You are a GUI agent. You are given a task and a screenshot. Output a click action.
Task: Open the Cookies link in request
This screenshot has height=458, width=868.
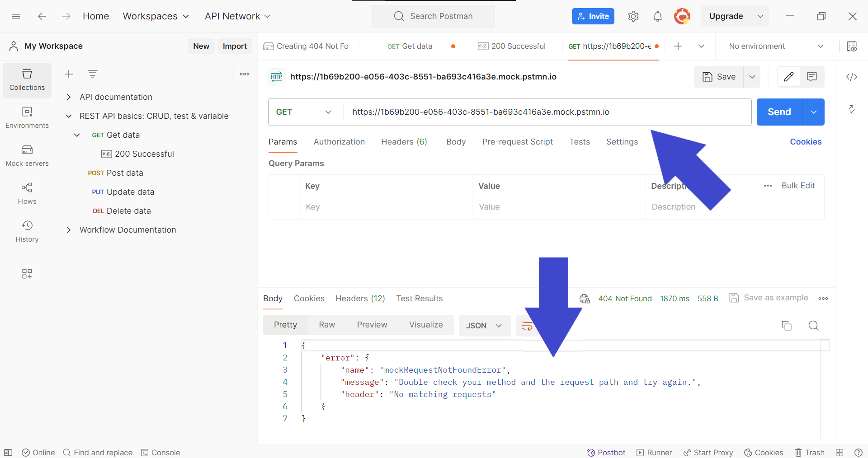pos(806,142)
